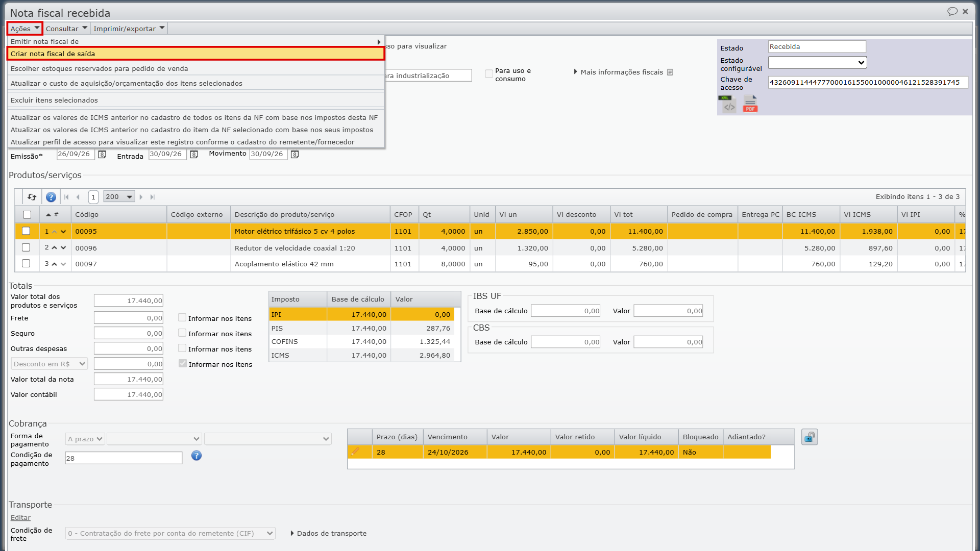Click the refresh icon in the products grid toolbar
The image size is (980, 551).
pyautogui.click(x=32, y=197)
